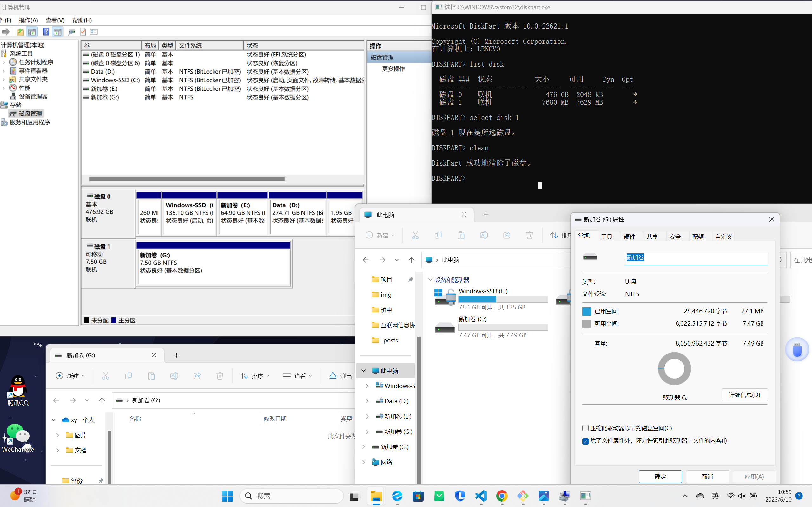Viewport: 812px width, 507px height.
Task: Click the help icon in Computer Management toolbar
Action: point(46,32)
